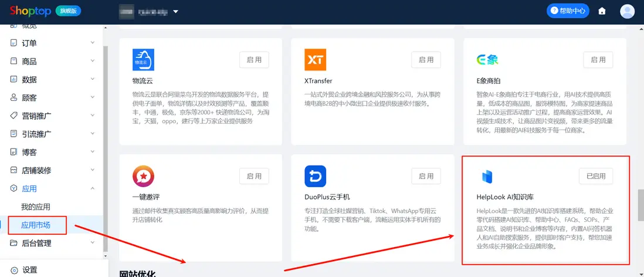The width and height of the screenshot is (644, 277).
Task: Enable the E象商拍 app
Action: tap(598, 60)
